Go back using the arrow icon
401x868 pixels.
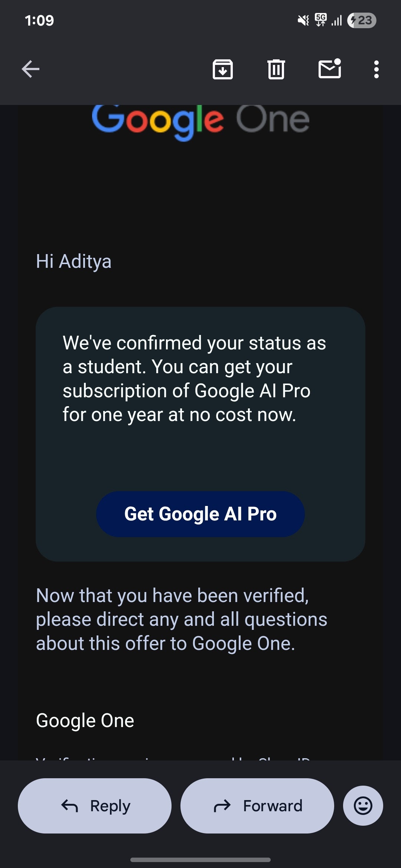pyautogui.click(x=30, y=69)
